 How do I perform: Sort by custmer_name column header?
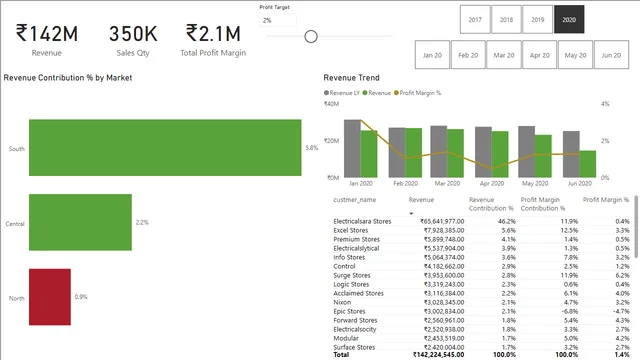pos(355,200)
